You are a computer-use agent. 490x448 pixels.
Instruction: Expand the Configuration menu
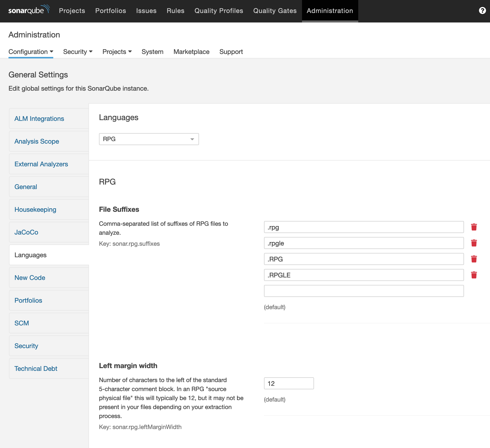[x=31, y=52]
